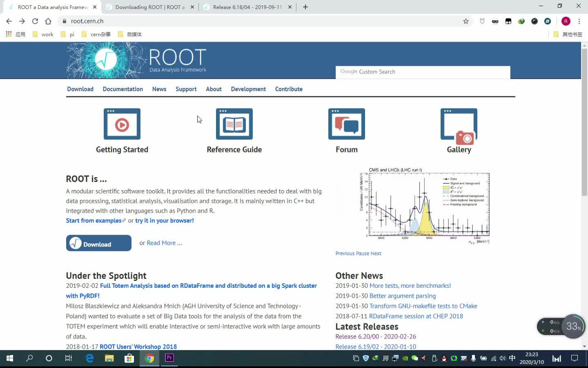Open Windows Start menu

click(x=10, y=358)
